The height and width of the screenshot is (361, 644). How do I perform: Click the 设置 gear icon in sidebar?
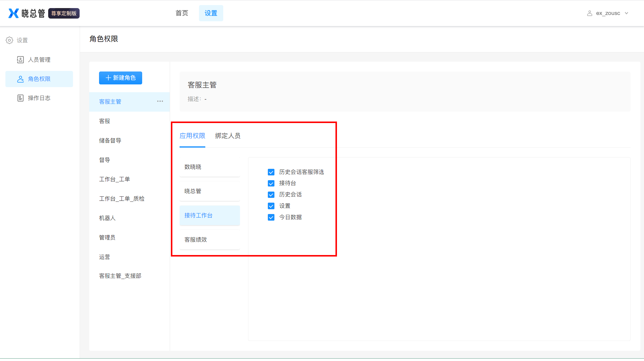point(10,40)
